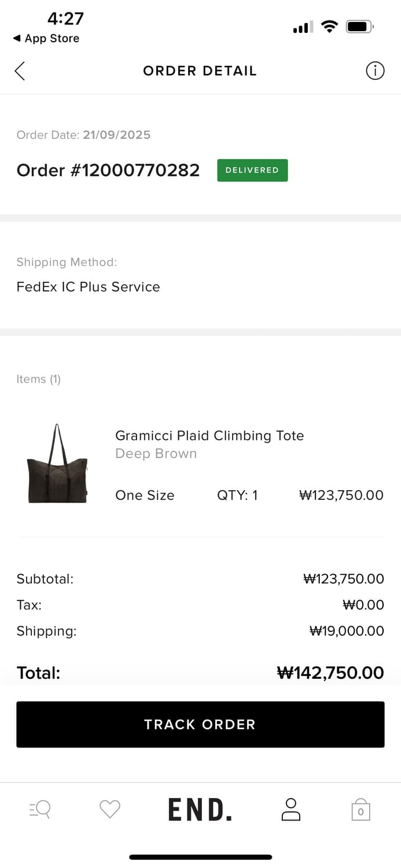The height and width of the screenshot is (868, 401).
Task: Go to END. home logo
Action: tap(200, 810)
